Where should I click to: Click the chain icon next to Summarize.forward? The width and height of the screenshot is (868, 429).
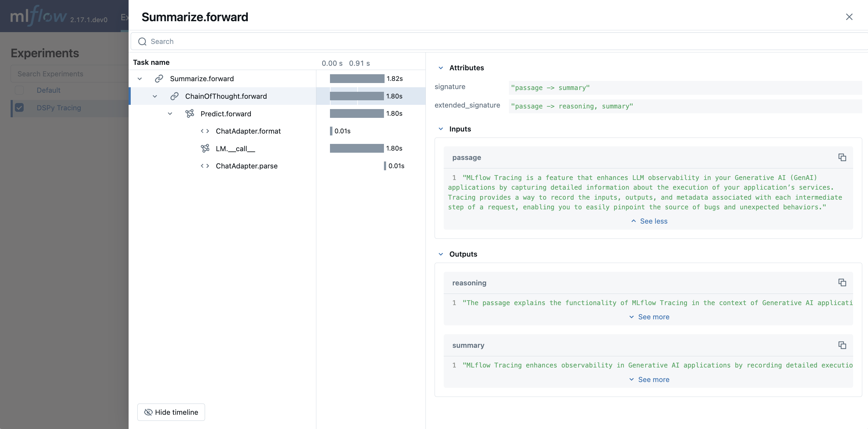[159, 78]
